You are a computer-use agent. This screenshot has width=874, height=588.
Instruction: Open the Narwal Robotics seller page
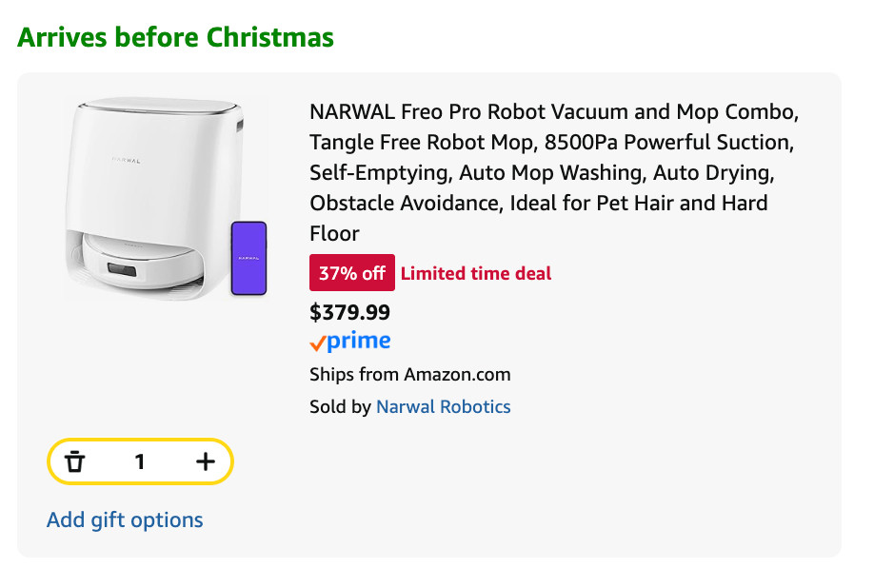443,406
